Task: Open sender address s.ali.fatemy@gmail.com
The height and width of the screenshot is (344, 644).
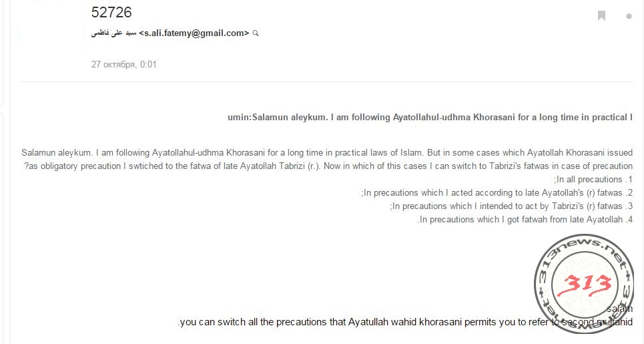Action: [194, 33]
